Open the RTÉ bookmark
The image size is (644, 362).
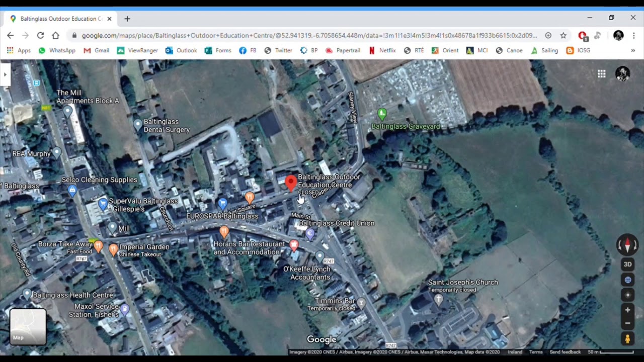pyautogui.click(x=414, y=50)
